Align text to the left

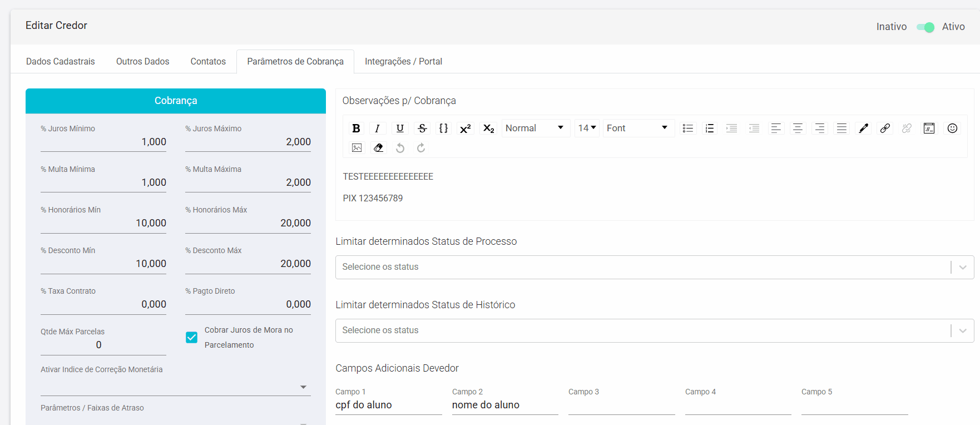coord(776,129)
